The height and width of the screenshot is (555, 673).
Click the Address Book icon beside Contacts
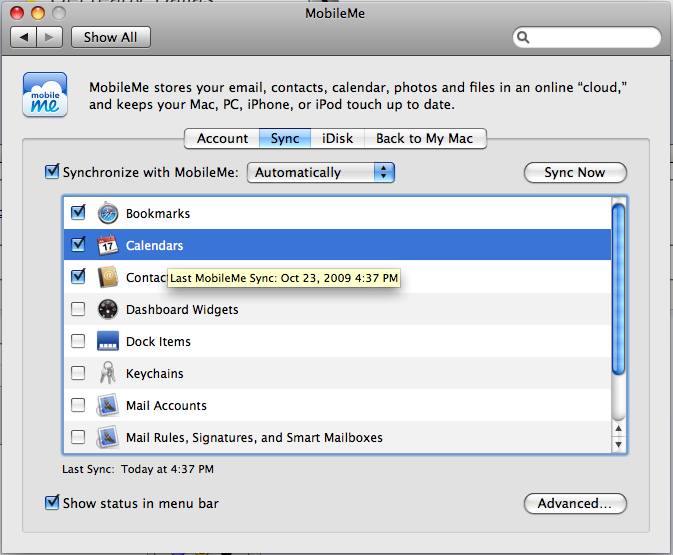pyautogui.click(x=107, y=277)
